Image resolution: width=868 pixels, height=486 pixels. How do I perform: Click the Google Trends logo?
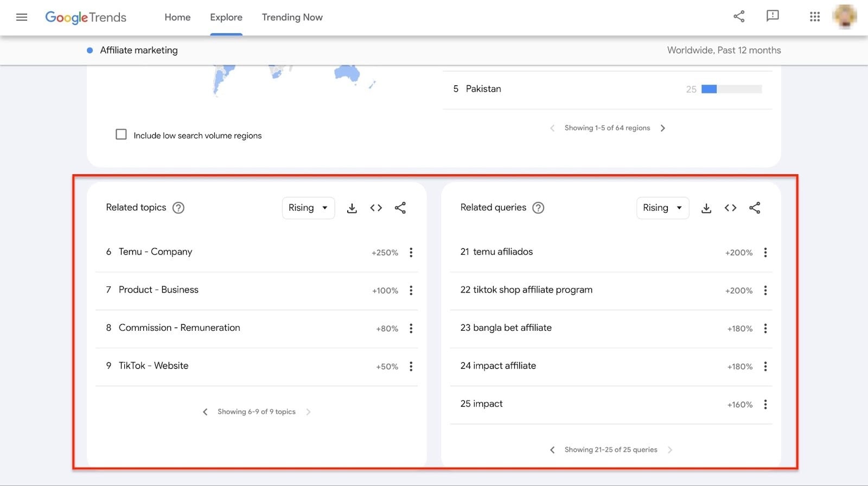point(86,17)
